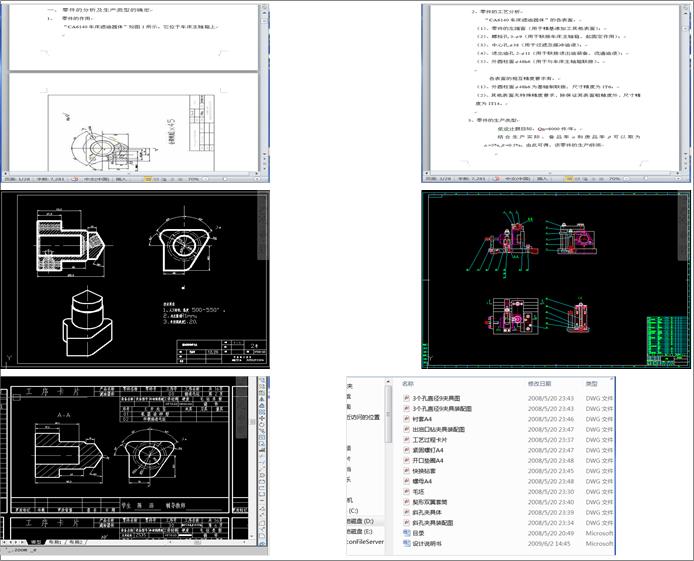Open 近访问的位置 in the explorer sidebar
This screenshot has width=694, height=561.
pos(363,417)
